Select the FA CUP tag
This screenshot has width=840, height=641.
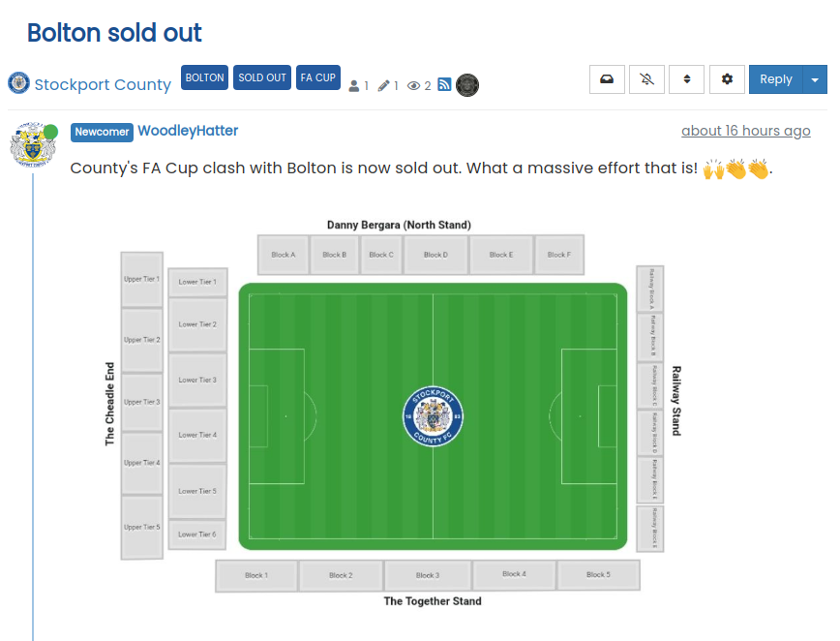tap(317, 77)
